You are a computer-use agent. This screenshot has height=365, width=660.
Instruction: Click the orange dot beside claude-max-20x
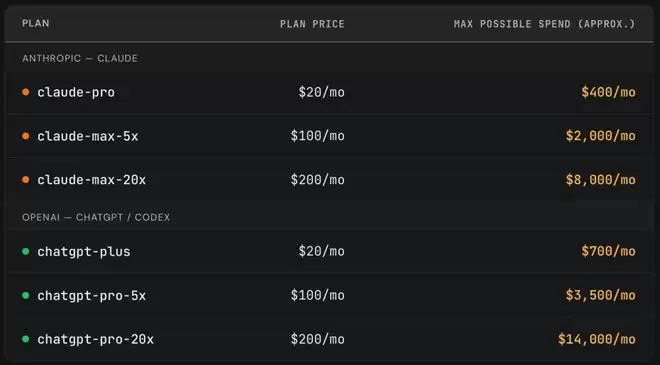click(26, 180)
